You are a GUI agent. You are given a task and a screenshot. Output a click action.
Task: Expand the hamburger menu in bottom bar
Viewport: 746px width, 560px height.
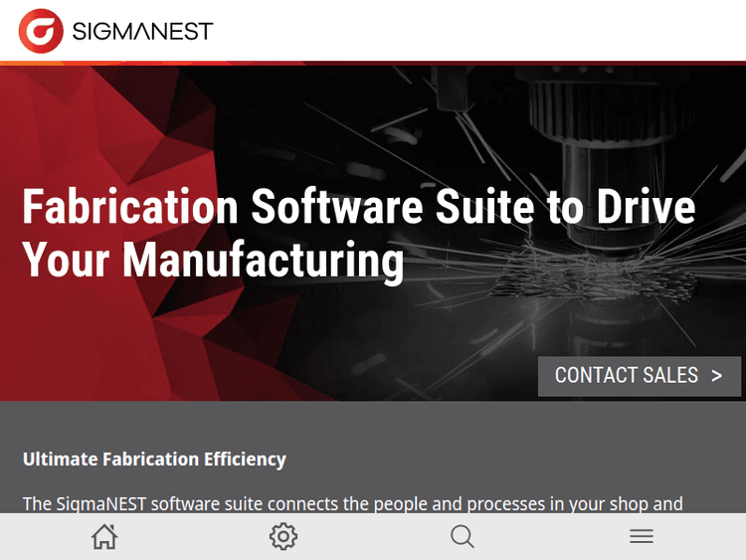[x=642, y=537]
